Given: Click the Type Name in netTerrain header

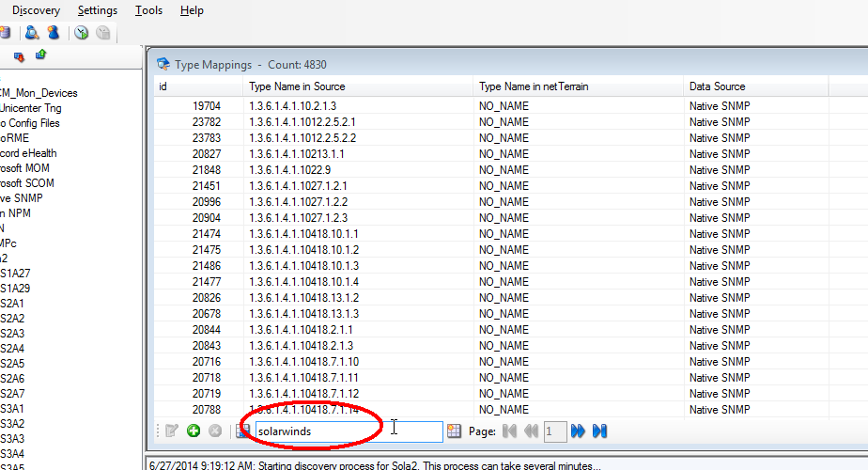Looking at the screenshot, I should [x=534, y=86].
